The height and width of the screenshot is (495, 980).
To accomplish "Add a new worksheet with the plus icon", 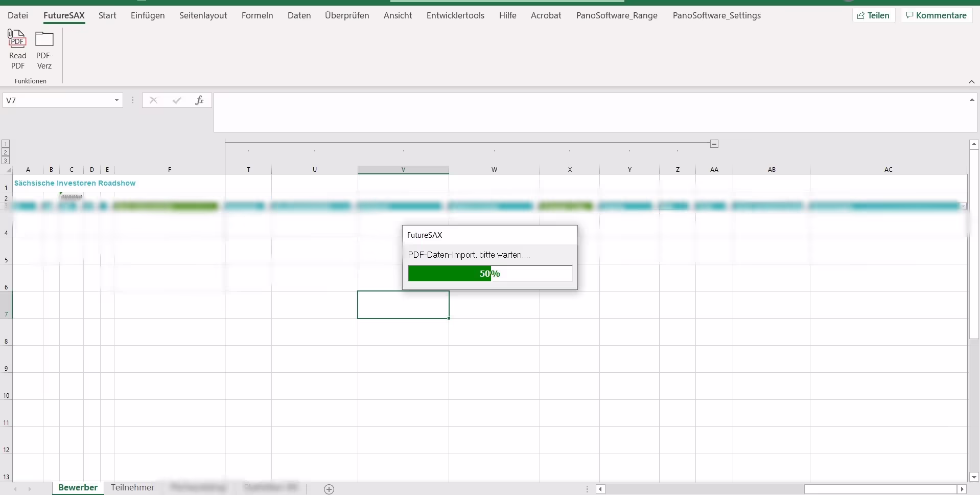I will (x=329, y=489).
